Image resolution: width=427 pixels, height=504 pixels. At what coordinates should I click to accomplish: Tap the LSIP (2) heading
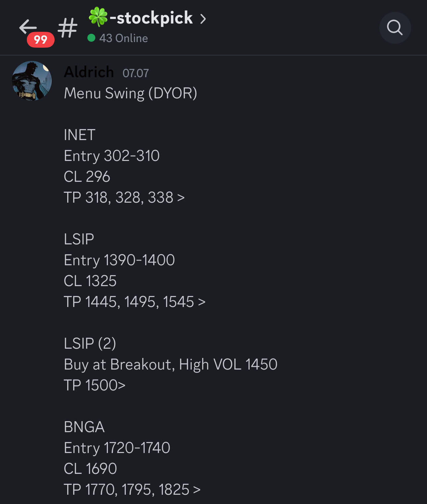click(x=90, y=344)
